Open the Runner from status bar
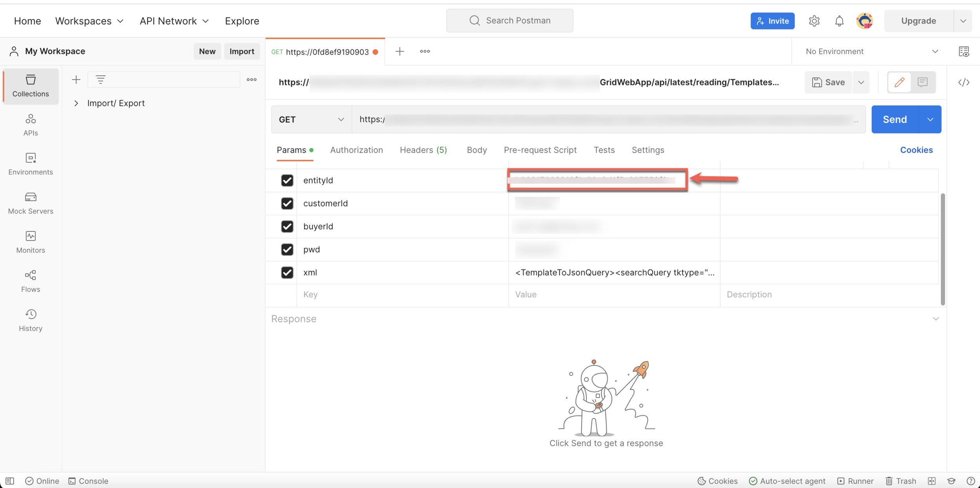980x488 pixels. pos(855,481)
